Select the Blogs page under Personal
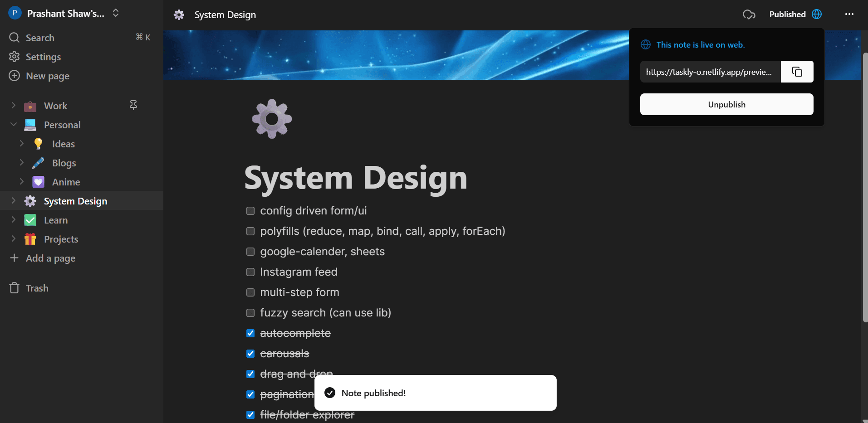868x423 pixels. pyautogui.click(x=64, y=163)
